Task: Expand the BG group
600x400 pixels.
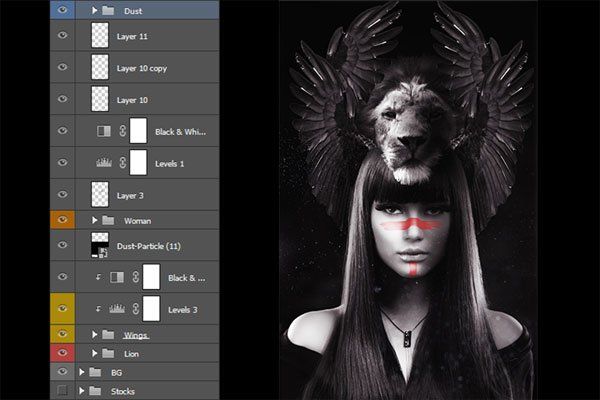Action: pyautogui.click(x=82, y=372)
